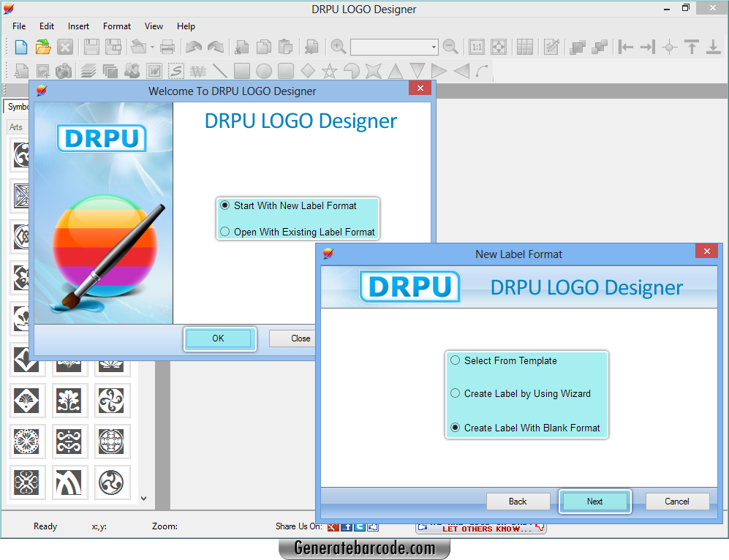Viewport: 729px width, 560px height.
Task: Select the upward Triangle shape tool
Action: [x=395, y=71]
